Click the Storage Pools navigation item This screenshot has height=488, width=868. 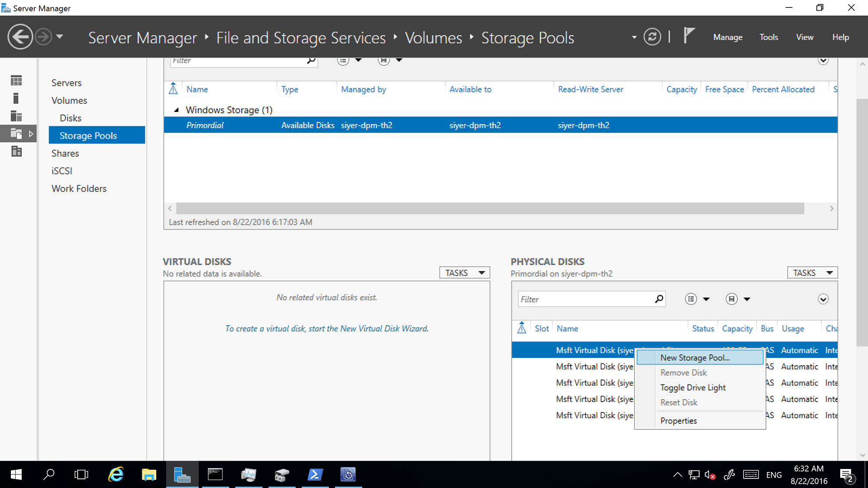88,134
